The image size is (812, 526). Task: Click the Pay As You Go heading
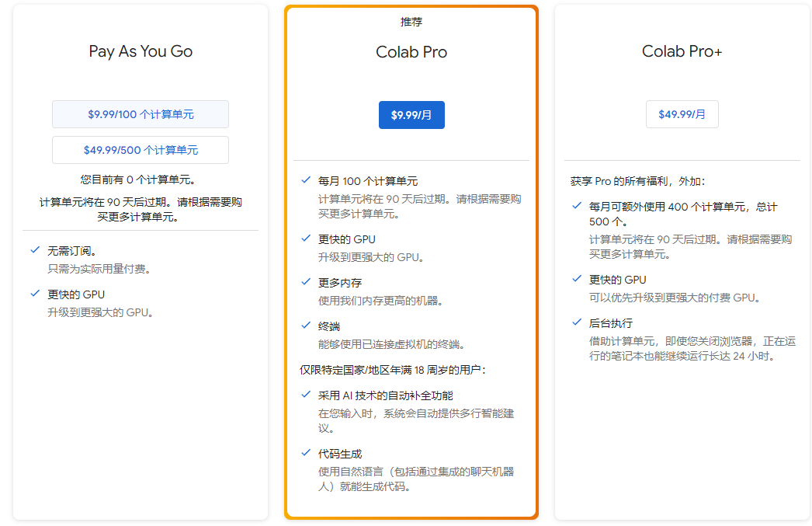(141, 51)
